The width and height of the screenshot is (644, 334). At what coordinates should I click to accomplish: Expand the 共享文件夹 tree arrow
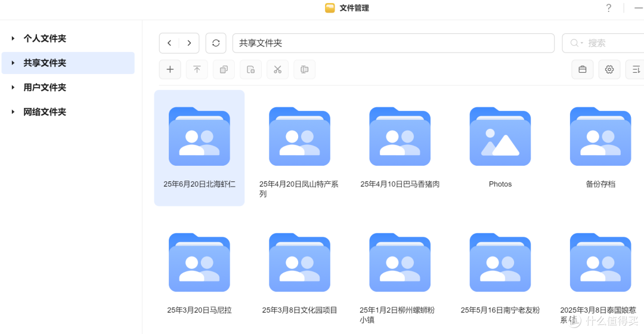pyautogui.click(x=13, y=63)
